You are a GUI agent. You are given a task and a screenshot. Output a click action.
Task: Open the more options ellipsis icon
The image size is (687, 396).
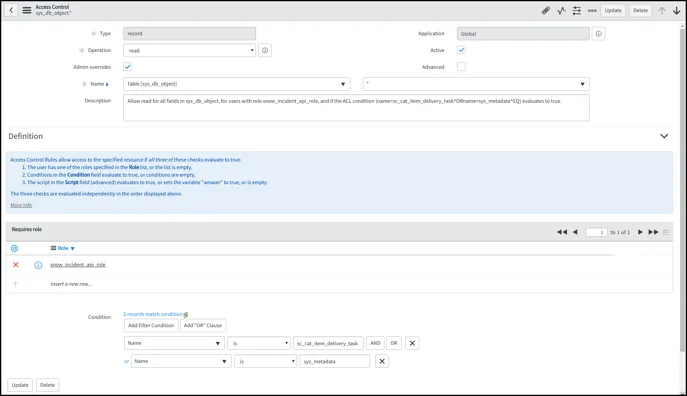[x=592, y=11]
